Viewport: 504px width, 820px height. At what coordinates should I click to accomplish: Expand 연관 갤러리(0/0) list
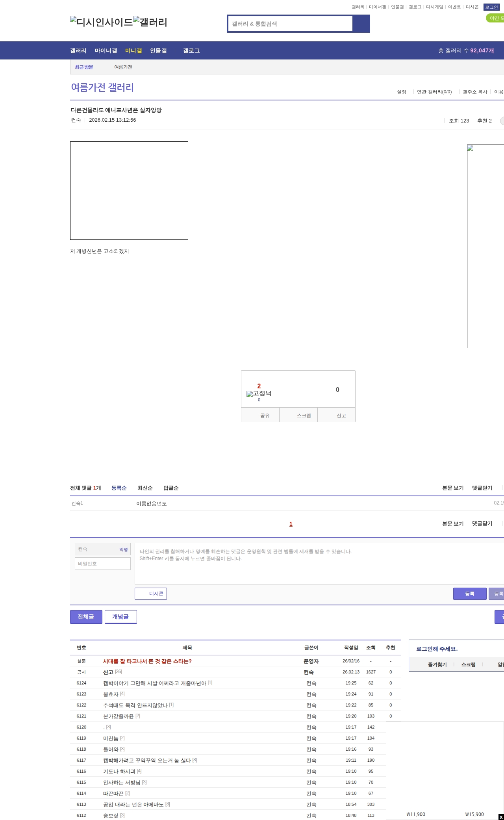434,92
